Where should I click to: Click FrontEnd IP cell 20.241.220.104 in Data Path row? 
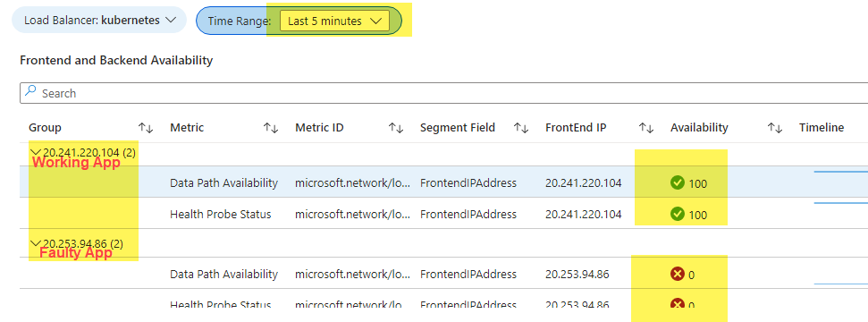[x=584, y=182]
